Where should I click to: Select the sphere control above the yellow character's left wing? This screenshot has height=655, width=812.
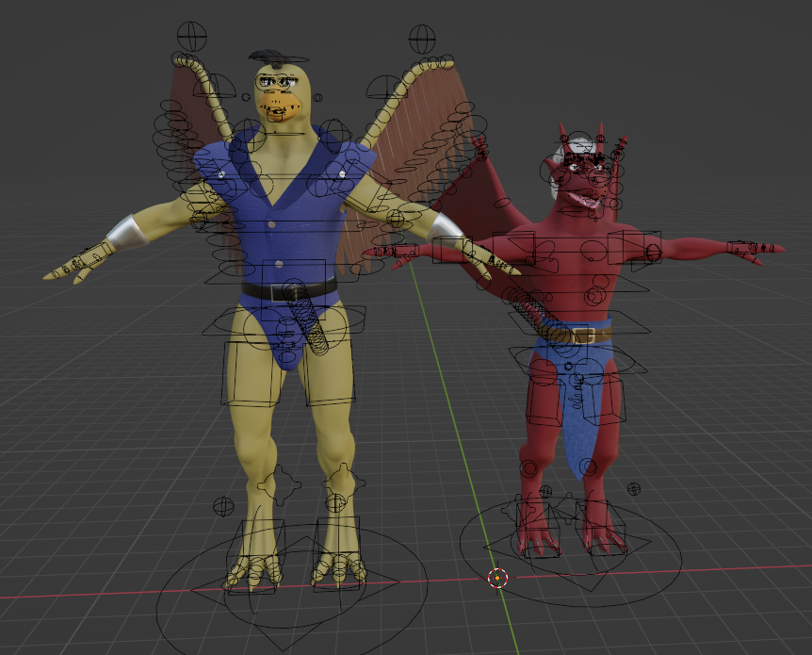point(191,37)
